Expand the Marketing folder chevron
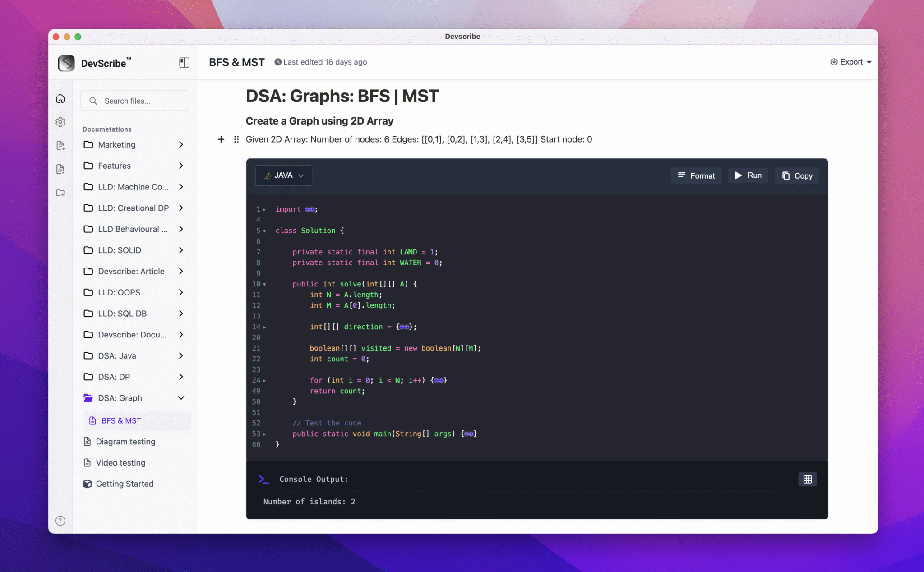Screen dimensions: 924x572 tap(181, 145)
